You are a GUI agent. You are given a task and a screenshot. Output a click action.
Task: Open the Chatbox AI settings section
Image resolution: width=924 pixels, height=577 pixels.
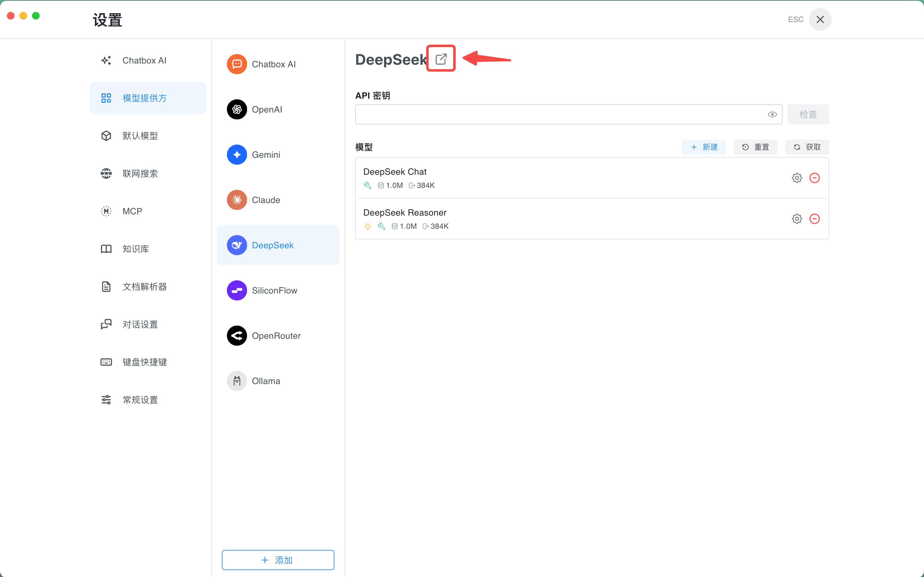pyautogui.click(x=148, y=60)
